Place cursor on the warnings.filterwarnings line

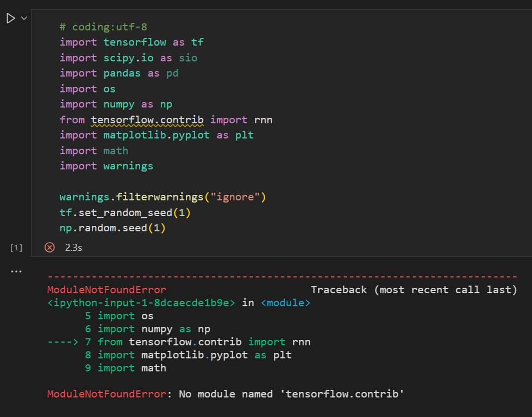pos(162,197)
